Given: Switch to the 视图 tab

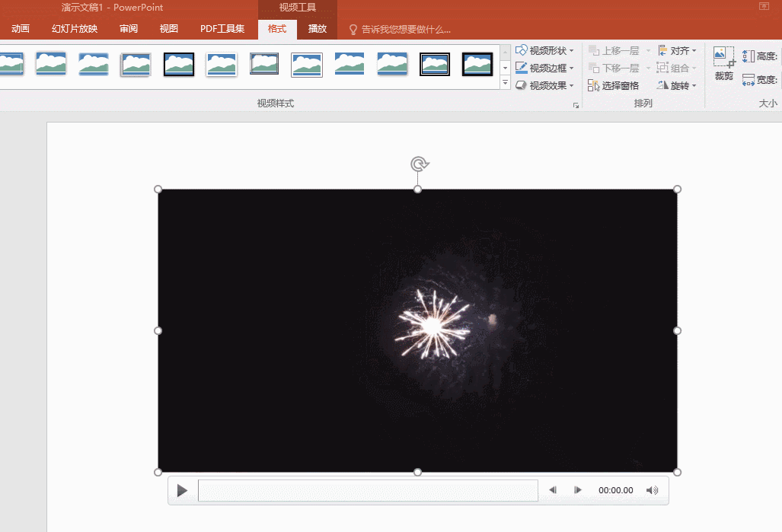Looking at the screenshot, I should tap(168, 29).
